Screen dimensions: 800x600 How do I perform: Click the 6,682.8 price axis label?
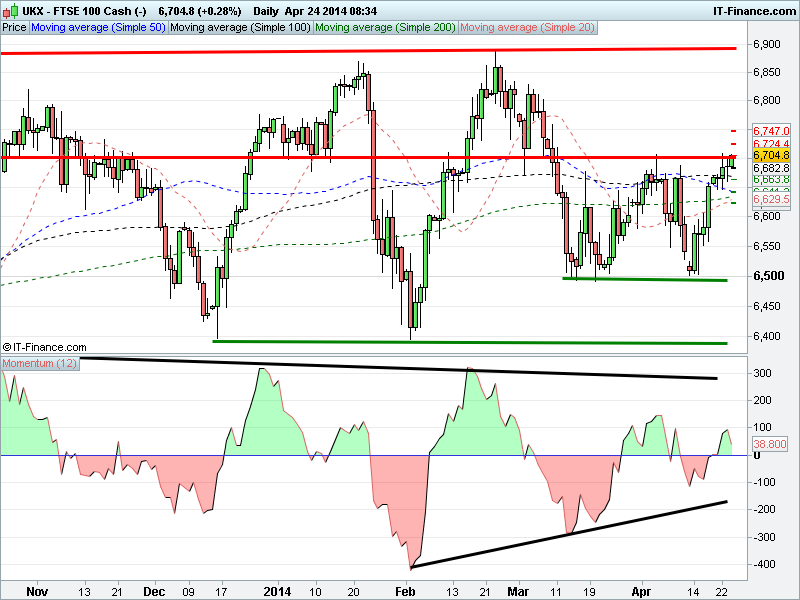point(771,168)
